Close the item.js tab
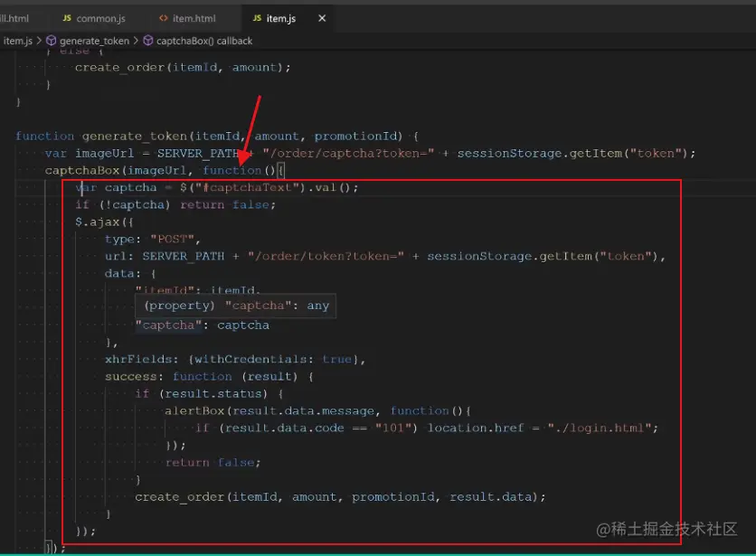This screenshot has width=756, height=556. (322, 18)
